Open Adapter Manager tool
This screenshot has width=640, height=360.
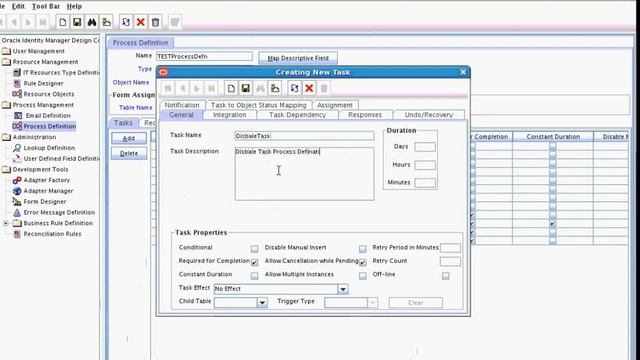coord(43,191)
